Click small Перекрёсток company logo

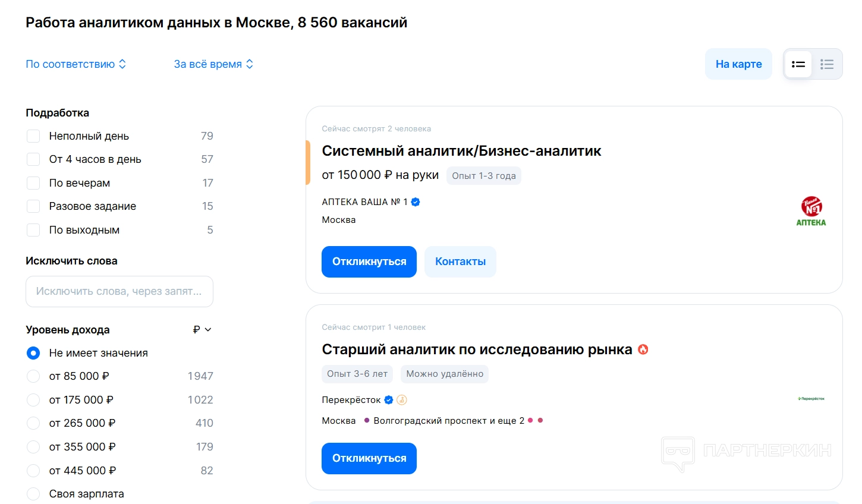tap(811, 399)
